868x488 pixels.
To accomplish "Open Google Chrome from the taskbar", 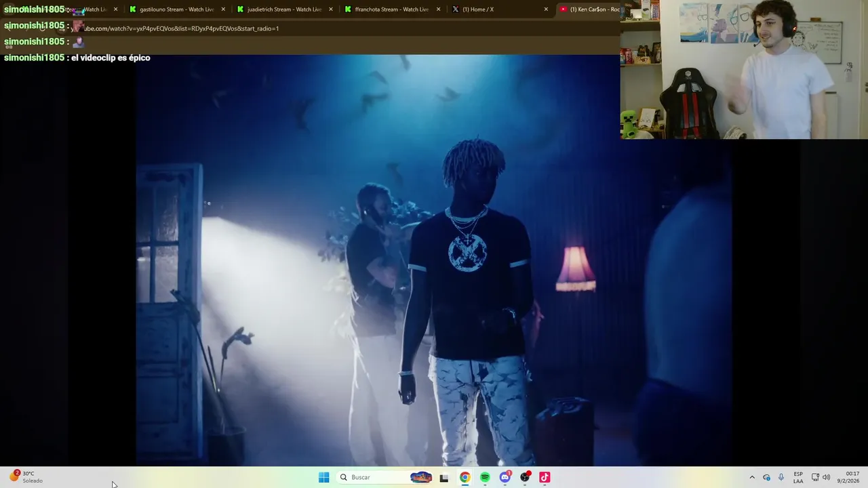I will (x=465, y=477).
